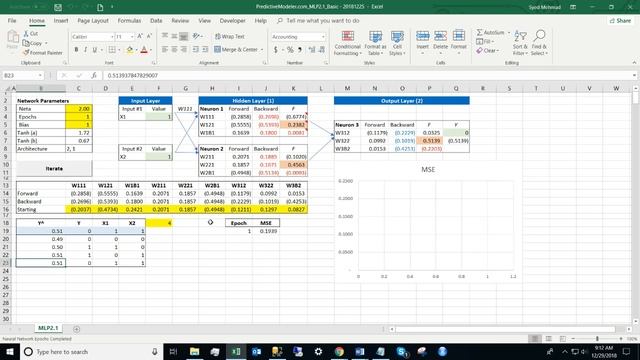Open Sort & Filter menu
640x360 pixels.
pyautogui.click(x=520, y=43)
